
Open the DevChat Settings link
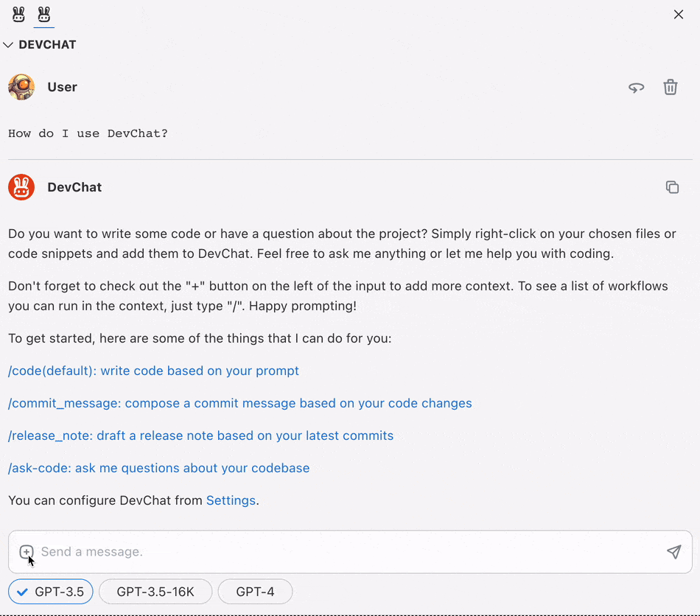231,500
